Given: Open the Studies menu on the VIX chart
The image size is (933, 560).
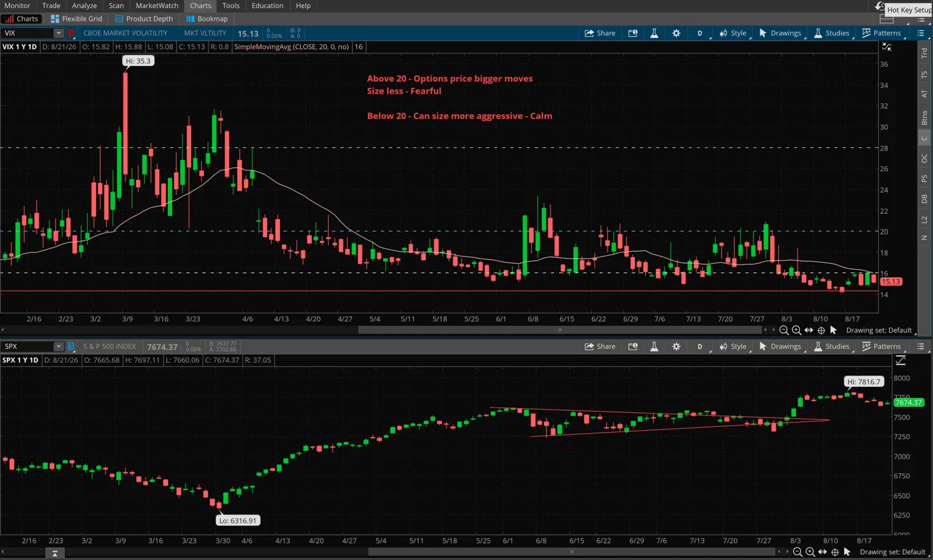Looking at the screenshot, I should 830,33.
